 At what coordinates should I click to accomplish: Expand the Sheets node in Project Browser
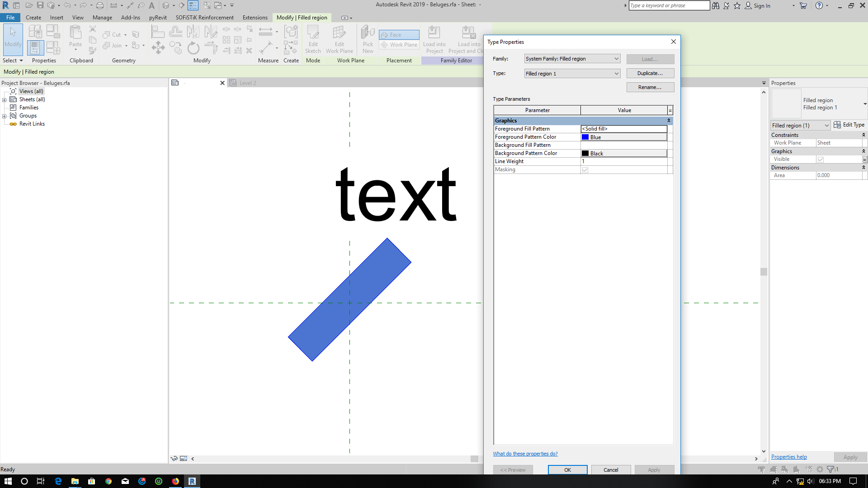pyautogui.click(x=4, y=99)
